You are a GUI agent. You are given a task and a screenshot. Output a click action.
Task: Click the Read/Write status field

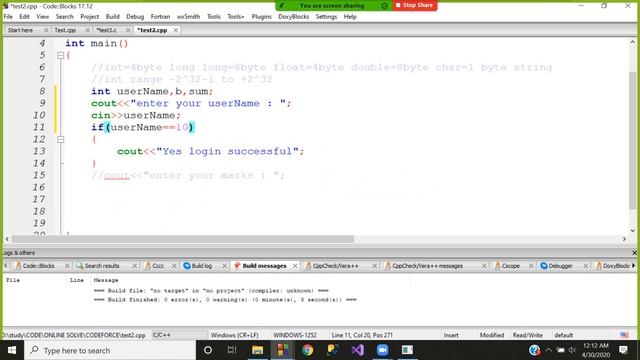pos(527,335)
